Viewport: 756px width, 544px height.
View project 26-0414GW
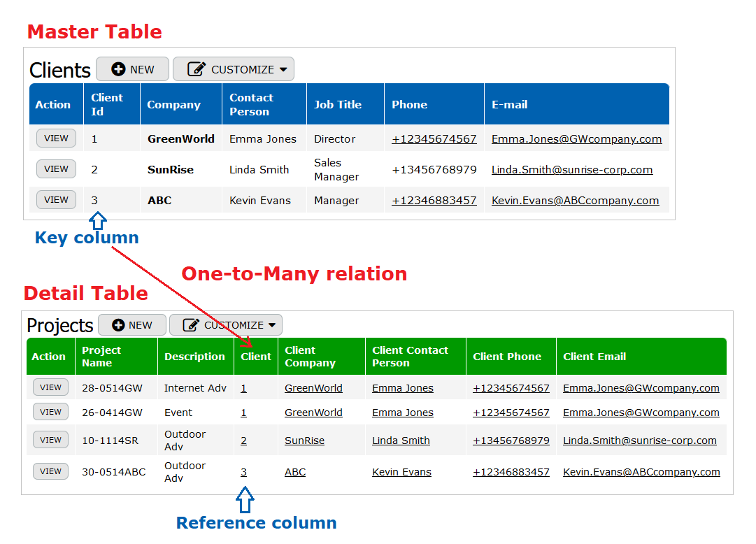pos(50,412)
